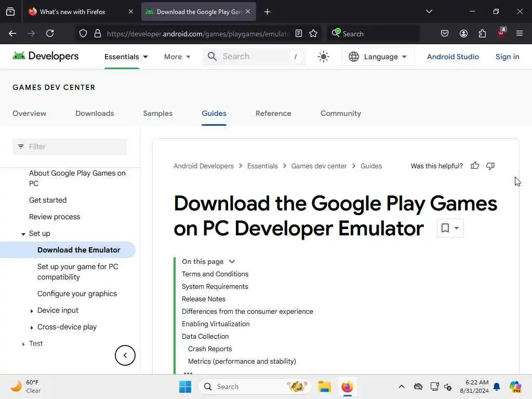Open Configure your graphics in the sidebar
This screenshot has width=532, height=399.
click(x=77, y=294)
